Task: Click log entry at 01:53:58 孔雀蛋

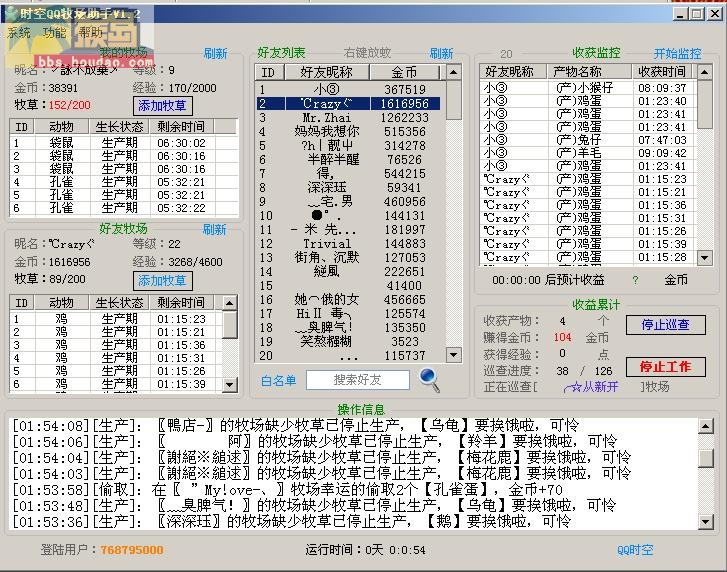Action: click(x=287, y=490)
